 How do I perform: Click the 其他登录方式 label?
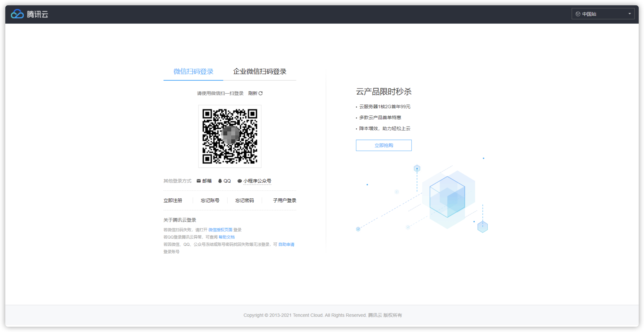pos(177,181)
